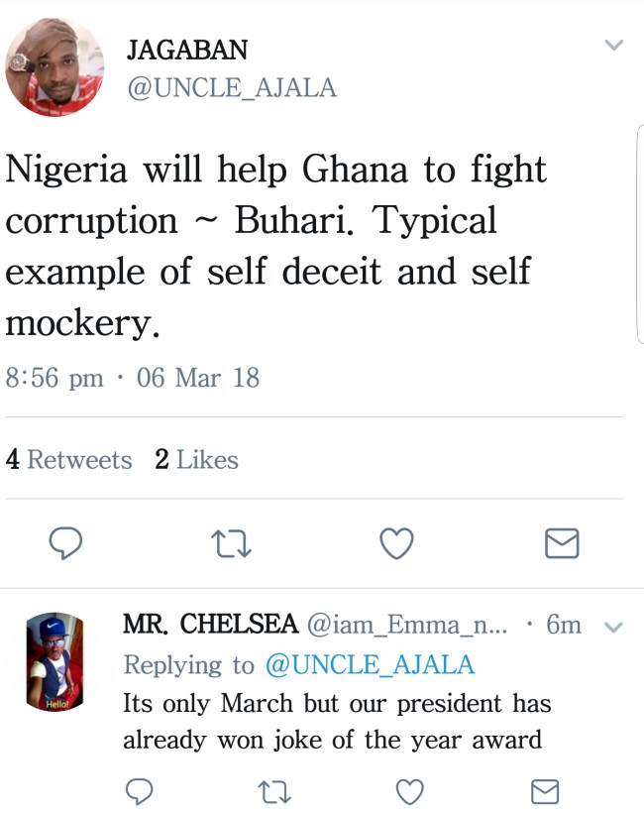Viewport: 644px width, 813px height.
Task: Open JAGABAN's profile picture
Action: click(54, 66)
